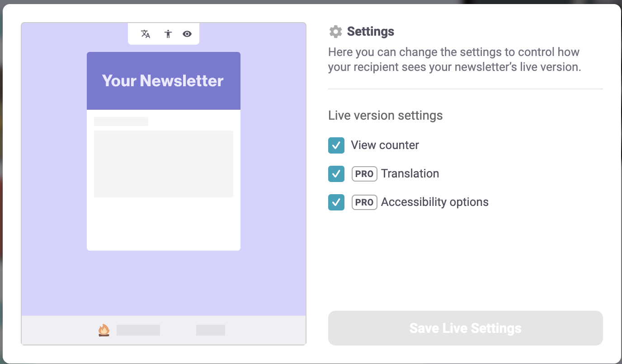Click the eye icon in the preview toolbar
This screenshot has width=622, height=364.
point(187,33)
